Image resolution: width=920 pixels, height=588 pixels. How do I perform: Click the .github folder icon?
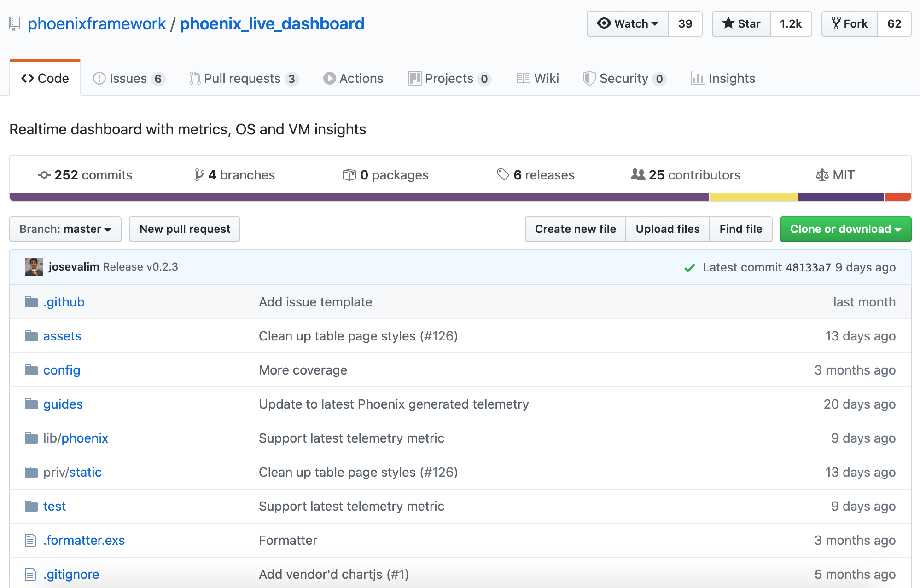(31, 302)
